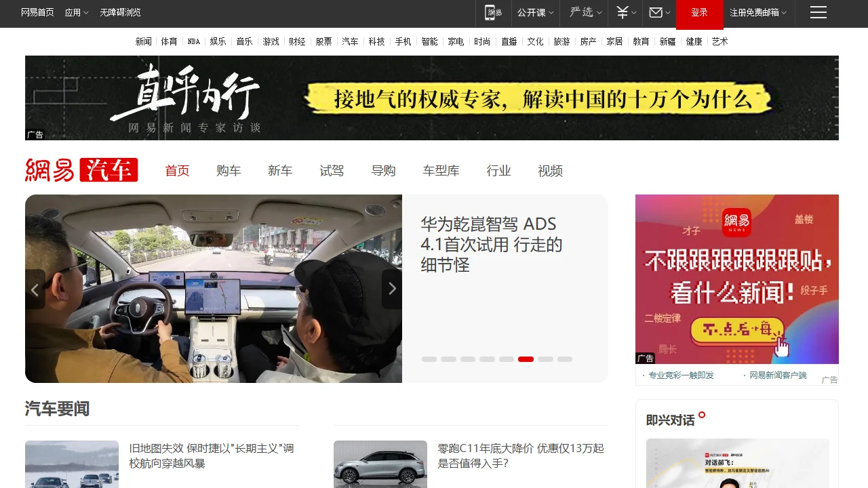Click the cursor hand graphic in sidebar ad
Screen dimensions: 868x488
click(x=781, y=345)
